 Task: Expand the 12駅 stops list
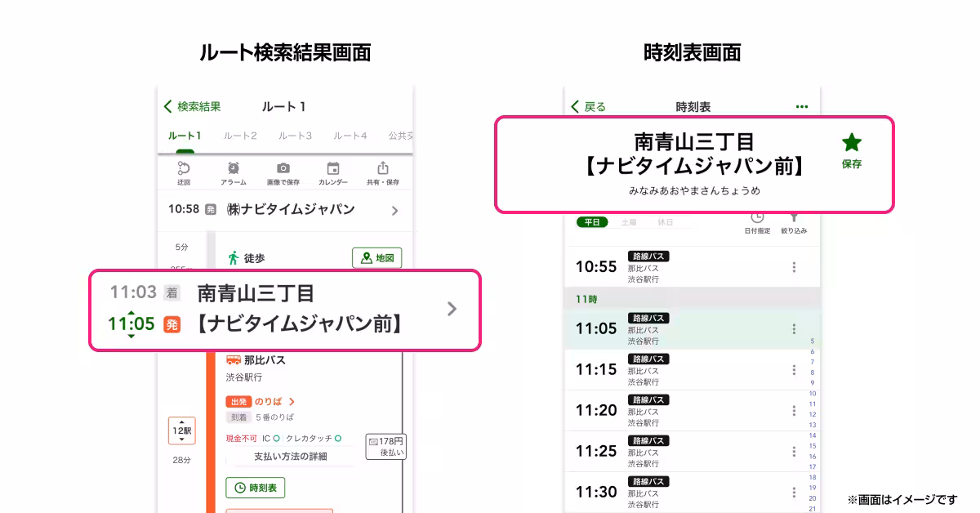(x=182, y=430)
